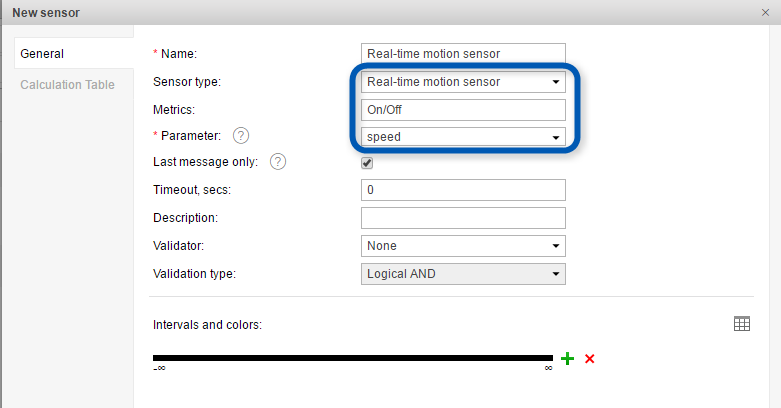
Task: Expand the Sensor type dropdown
Action: pyautogui.click(x=463, y=82)
